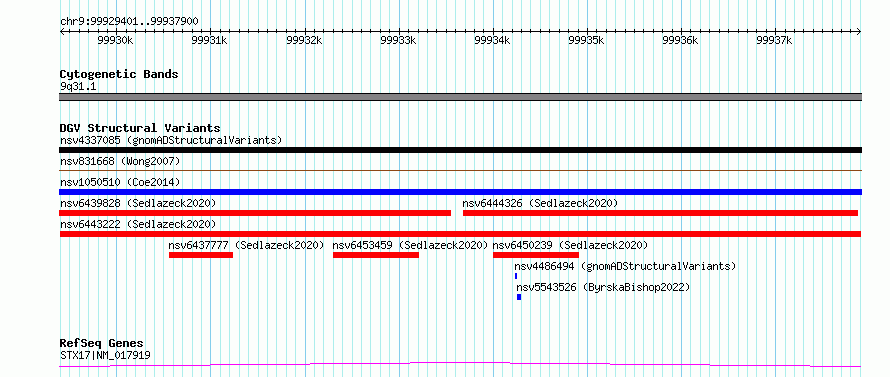The image size is (890, 377).
Task: Click the ruler's left end arrow
Action: pos(62,32)
